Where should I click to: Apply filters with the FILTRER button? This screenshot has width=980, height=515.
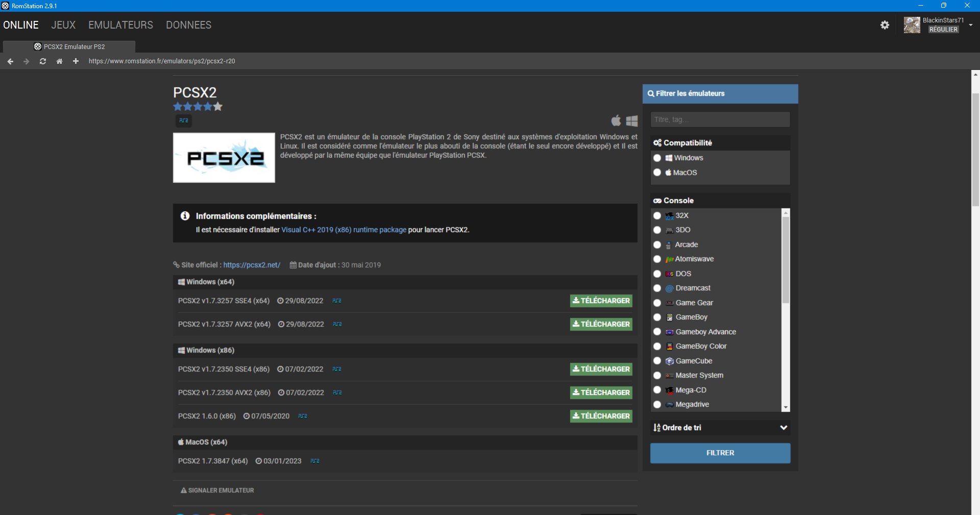click(720, 453)
